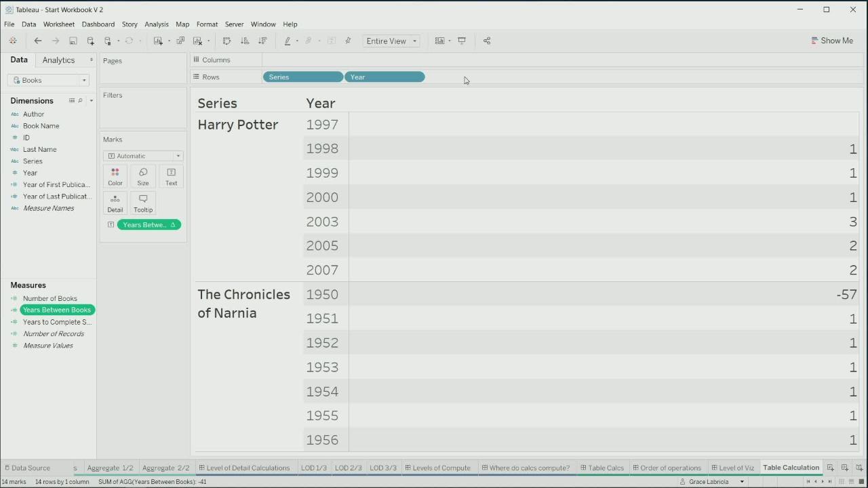
Task: Click the Fix Axes pin icon
Action: [348, 41]
